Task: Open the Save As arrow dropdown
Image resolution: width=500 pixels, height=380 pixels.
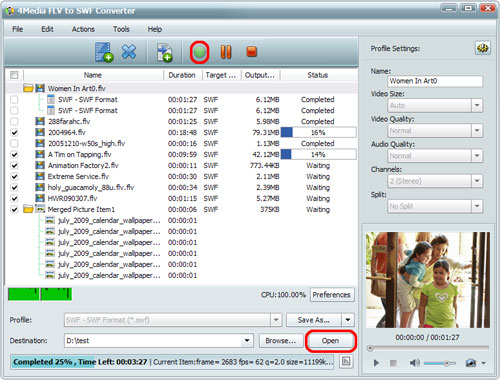Action: pyautogui.click(x=348, y=320)
